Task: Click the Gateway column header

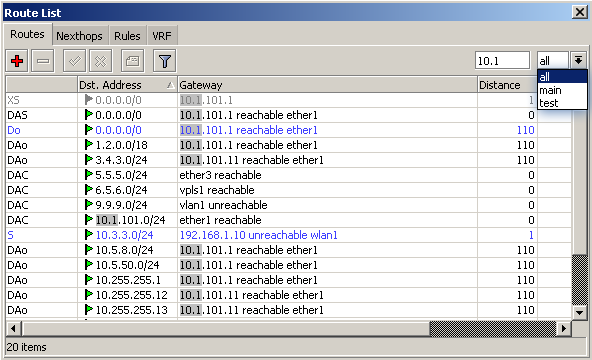Action: tap(327, 85)
